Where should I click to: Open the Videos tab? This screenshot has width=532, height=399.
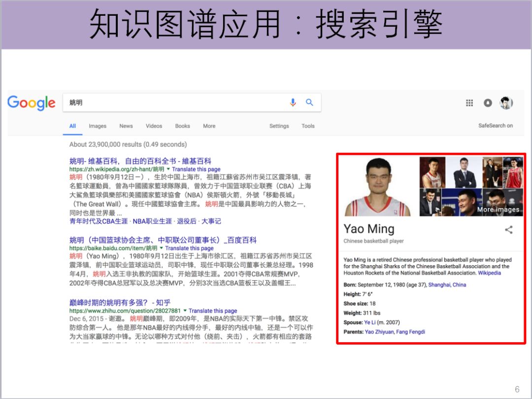(x=154, y=126)
